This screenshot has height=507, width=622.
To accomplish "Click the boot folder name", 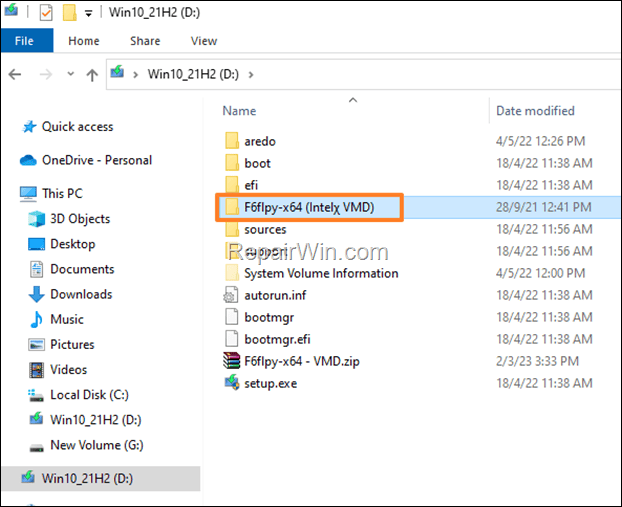I will 257,163.
